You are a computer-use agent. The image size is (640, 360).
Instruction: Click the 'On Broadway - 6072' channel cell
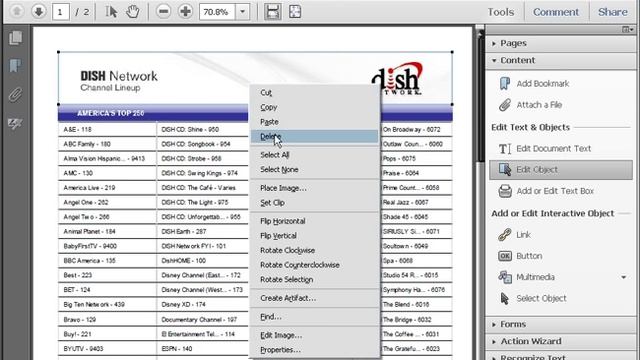pos(417,129)
